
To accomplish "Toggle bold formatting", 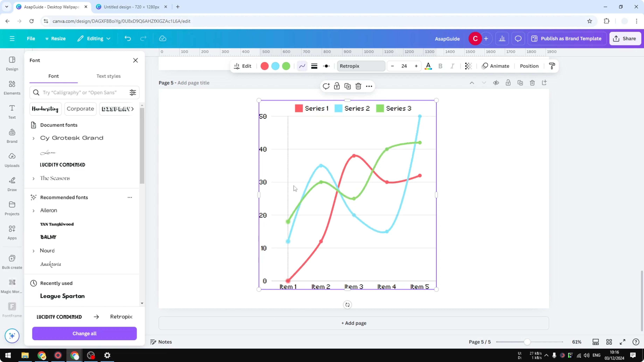I will coord(440,66).
